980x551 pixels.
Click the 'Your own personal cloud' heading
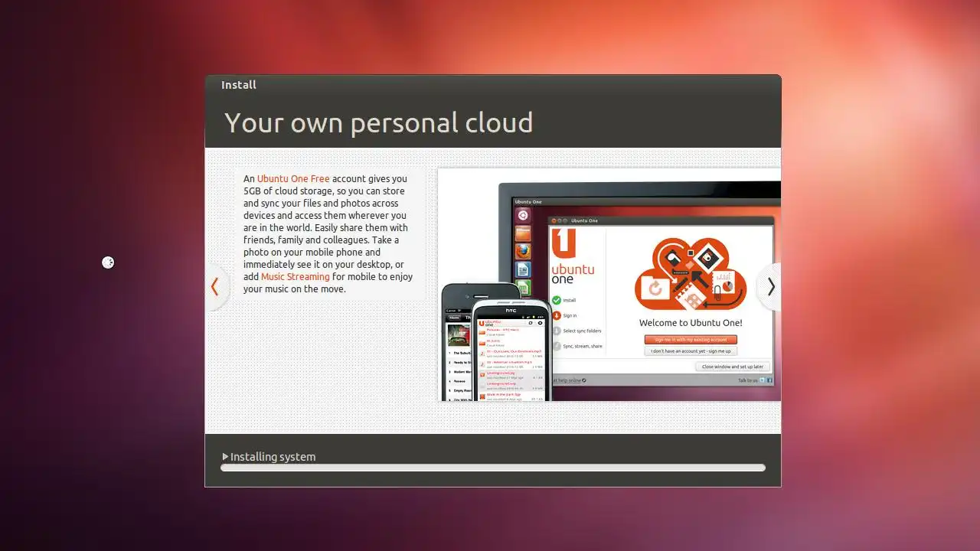pos(378,122)
